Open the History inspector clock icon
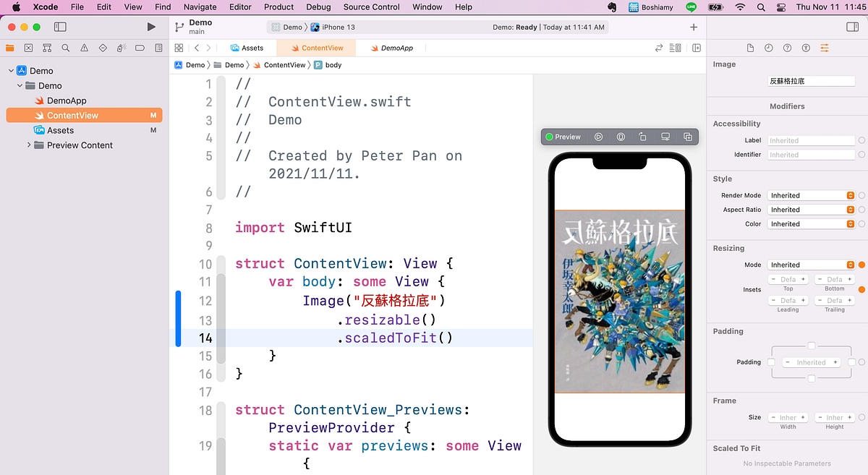 (768, 48)
